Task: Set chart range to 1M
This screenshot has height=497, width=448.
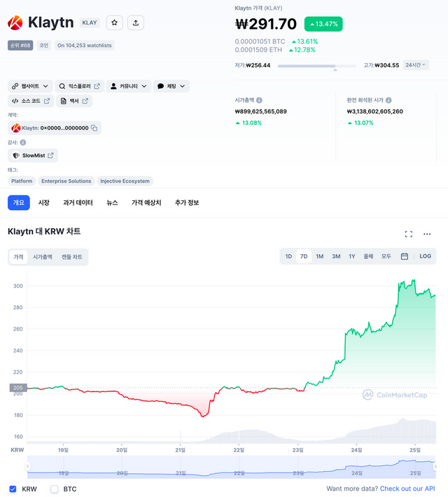Action: (320, 256)
